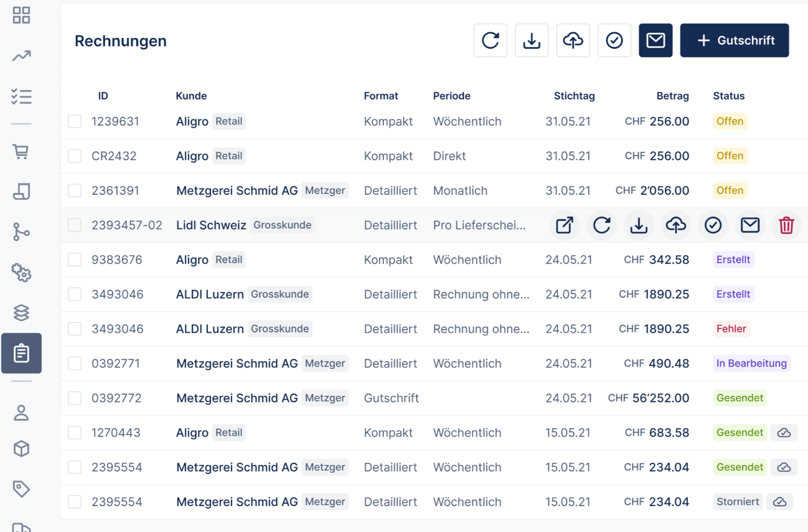Sort invoices by Stichtag column header
Image resolution: width=808 pixels, height=532 pixels.
pyautogui.click(x=574, y=96)
